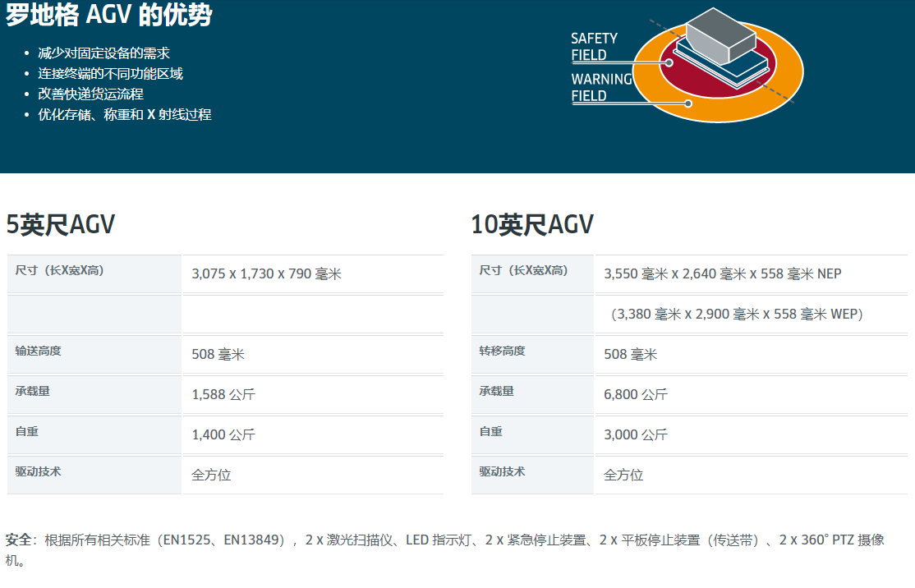The image size is (915, 588).
Task: Click the heading 罗地格 AGV 的优势
Action: click(109, 15)
